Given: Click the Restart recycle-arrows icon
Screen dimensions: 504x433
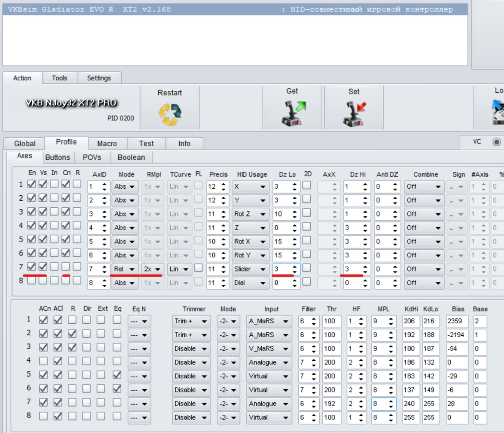Looking at the screenshot, I should click(170, 114).
